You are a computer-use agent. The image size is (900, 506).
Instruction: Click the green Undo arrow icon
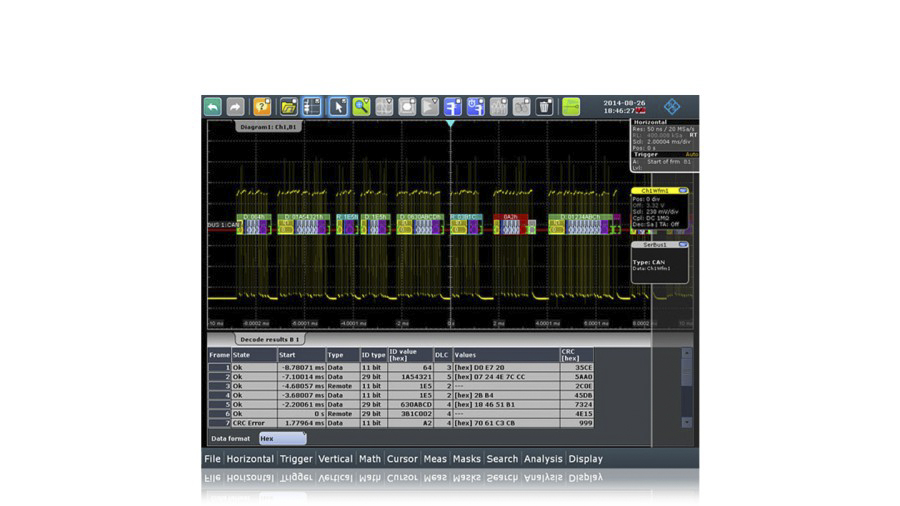coord(213,107)
